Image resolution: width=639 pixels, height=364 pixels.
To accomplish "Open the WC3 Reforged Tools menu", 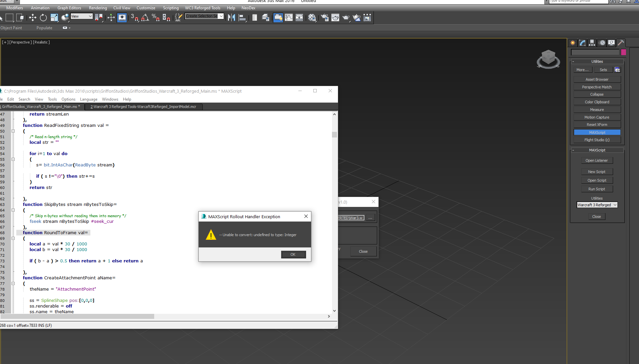I will click(x=203, y=8).
